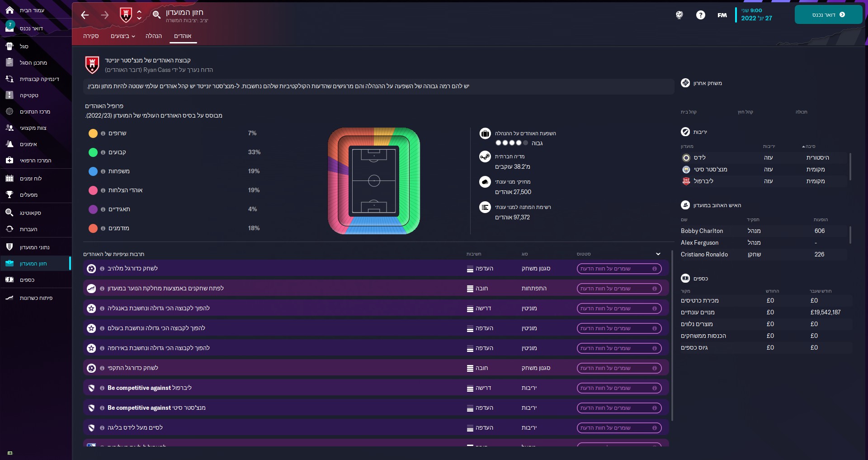The height and width of the screenshot is (460, 868).
Task: Open the inbox (דואר נכנס) sidebar item
Action: point(36,28)
